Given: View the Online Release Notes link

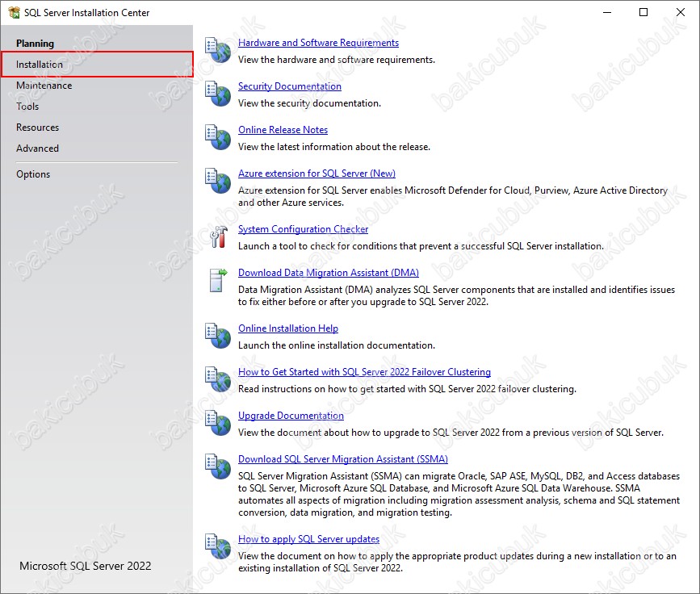Looking at the screenshot, I should [x=283, y=130].
